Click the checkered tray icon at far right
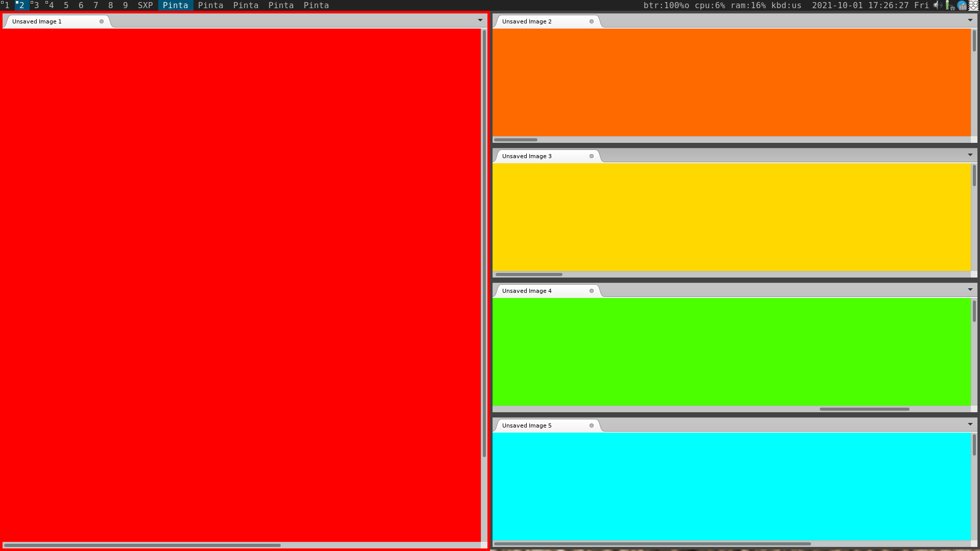The height and width of the screenshot is (551, 980). (x=974, y=5)
